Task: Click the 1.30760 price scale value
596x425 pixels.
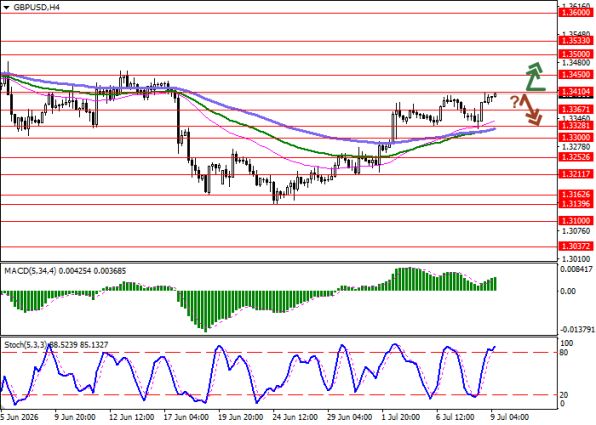Action: (x=577, y=231)
